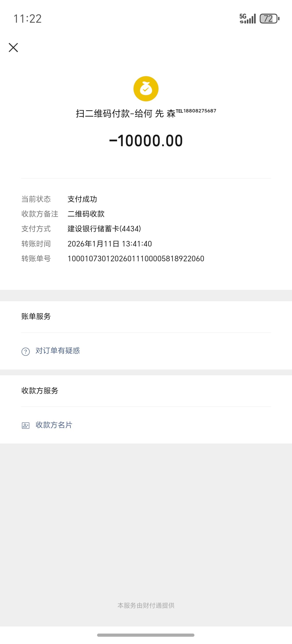Viewport: 292px width, 644px height.
Task: Tap the yellow money bag icon
Action: point(146,89)
